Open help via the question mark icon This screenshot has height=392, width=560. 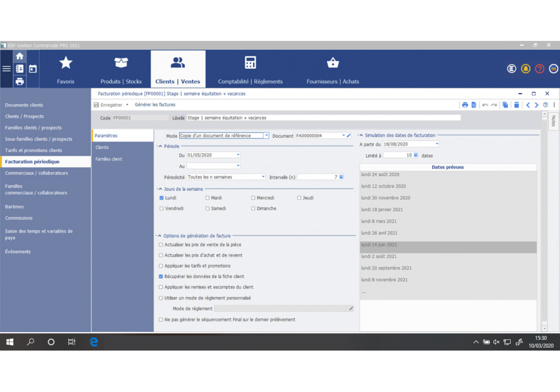pos(539,68)
